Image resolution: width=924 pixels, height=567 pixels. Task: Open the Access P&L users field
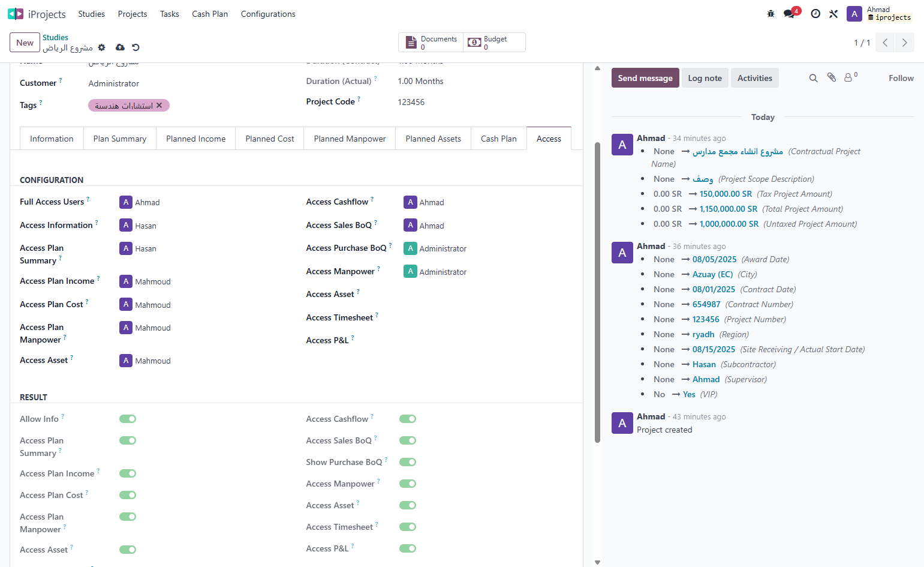486,341
